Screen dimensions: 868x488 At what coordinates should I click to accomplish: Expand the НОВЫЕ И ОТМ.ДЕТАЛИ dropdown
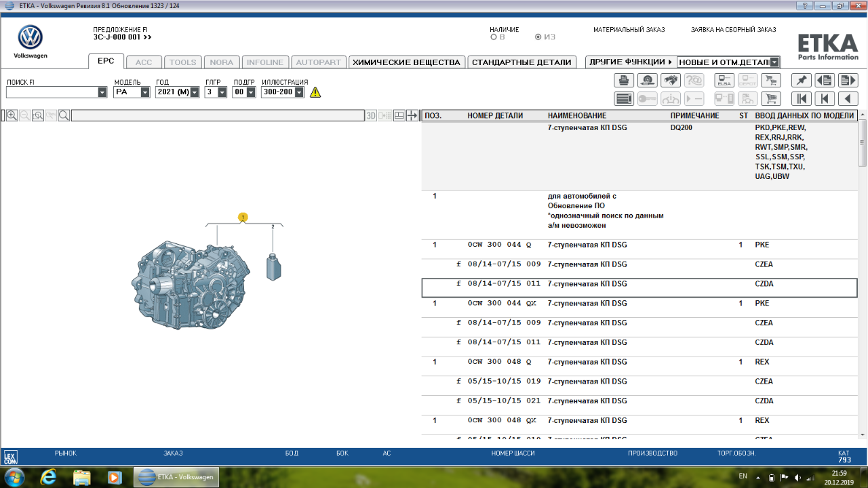(774, 62)
